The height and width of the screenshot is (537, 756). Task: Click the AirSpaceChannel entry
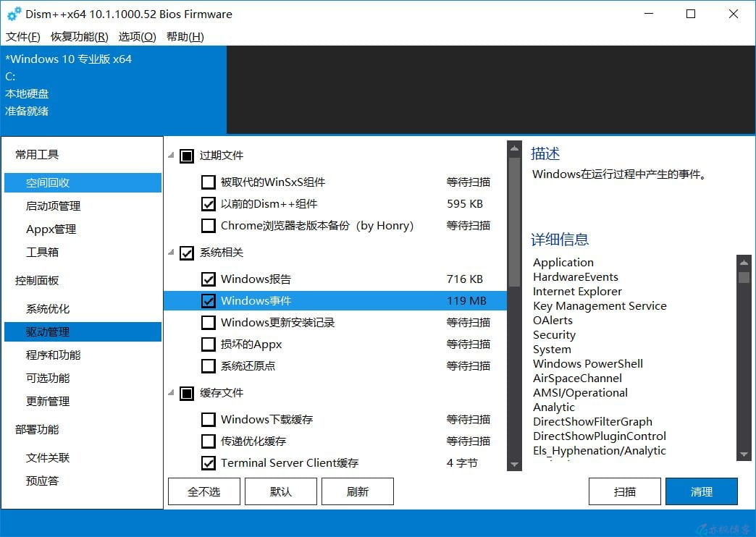point(577,379)
